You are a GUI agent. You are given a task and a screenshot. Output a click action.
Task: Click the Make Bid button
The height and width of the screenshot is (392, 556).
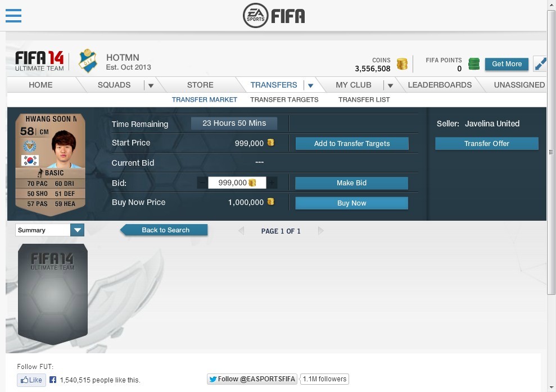(x=351, y=183)
